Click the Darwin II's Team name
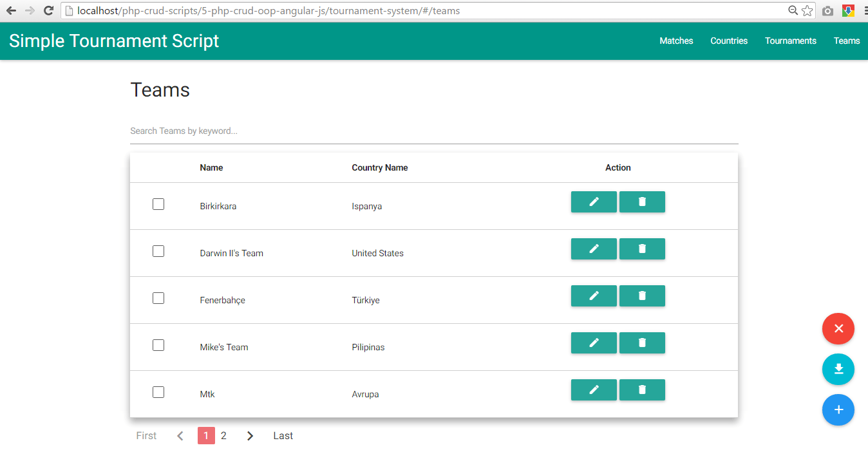This screenshot has width=868, height=452. [x=232, y=253]
